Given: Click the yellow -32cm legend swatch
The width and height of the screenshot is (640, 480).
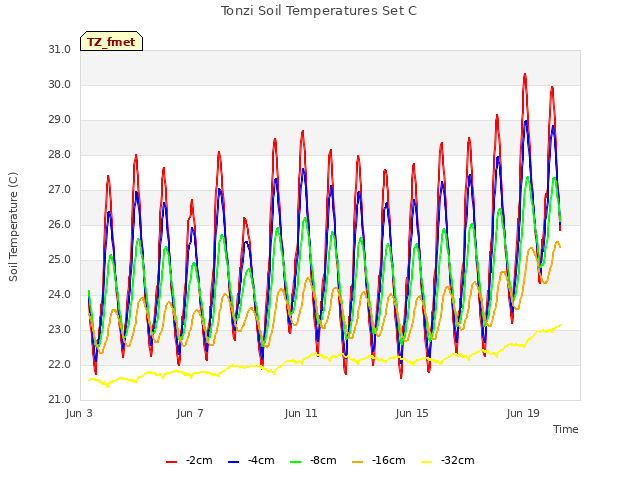Looking at the screenshot, I should 427,462.
